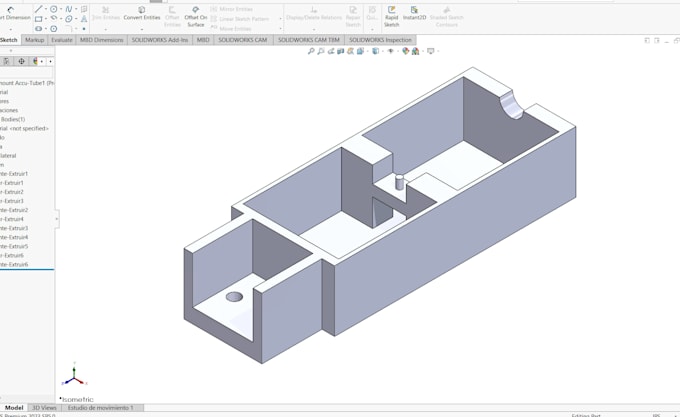Open SOLIDWORKS Inspection tab
680x417 pixels.
pos(380,40)
